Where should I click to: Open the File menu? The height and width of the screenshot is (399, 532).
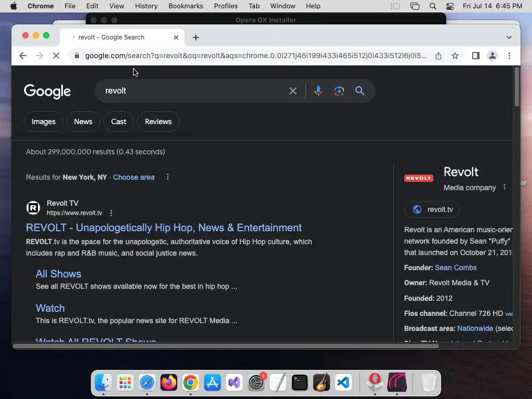[70, 6]
